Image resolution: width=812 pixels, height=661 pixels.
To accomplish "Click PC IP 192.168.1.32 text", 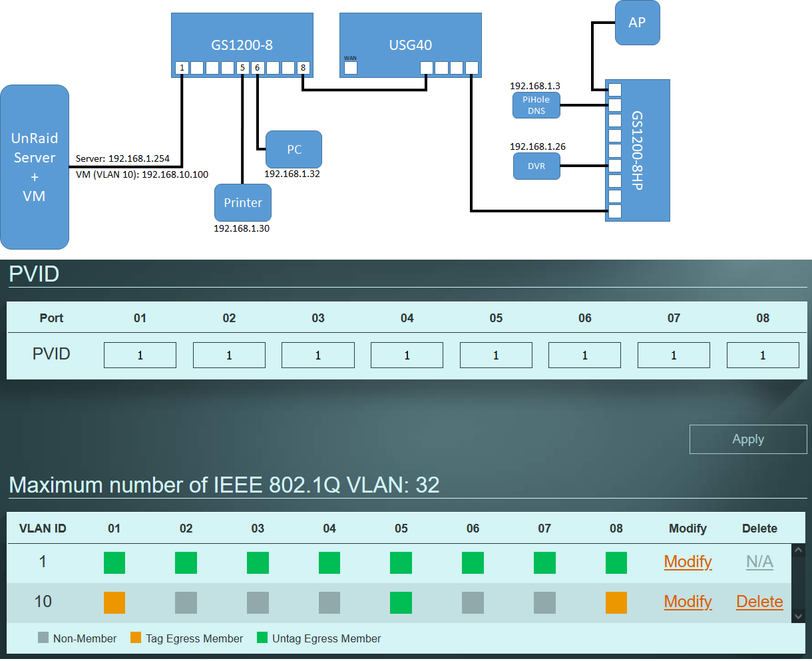I will click(292, 174).
